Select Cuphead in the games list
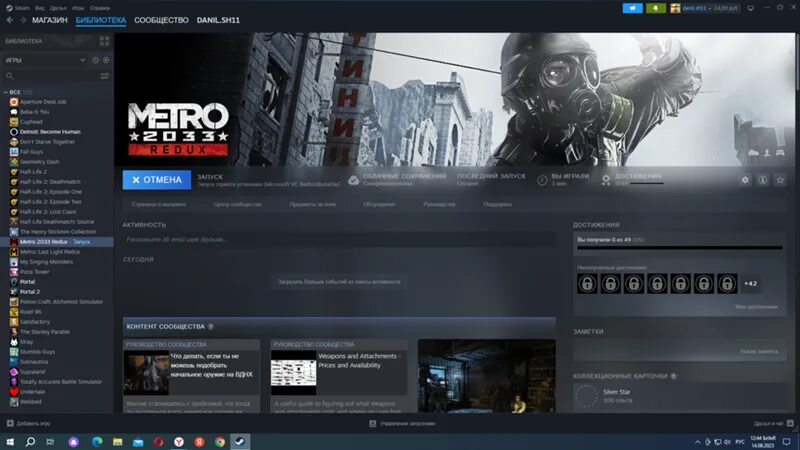Image resolution: width=800 pixels, height=450 pixels. (31, 122)
